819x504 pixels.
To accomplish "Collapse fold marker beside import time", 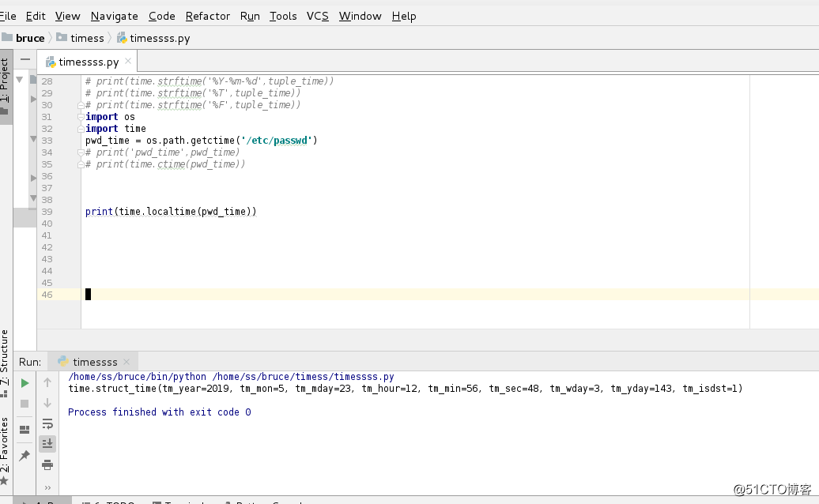I will (x=81, y=129).
